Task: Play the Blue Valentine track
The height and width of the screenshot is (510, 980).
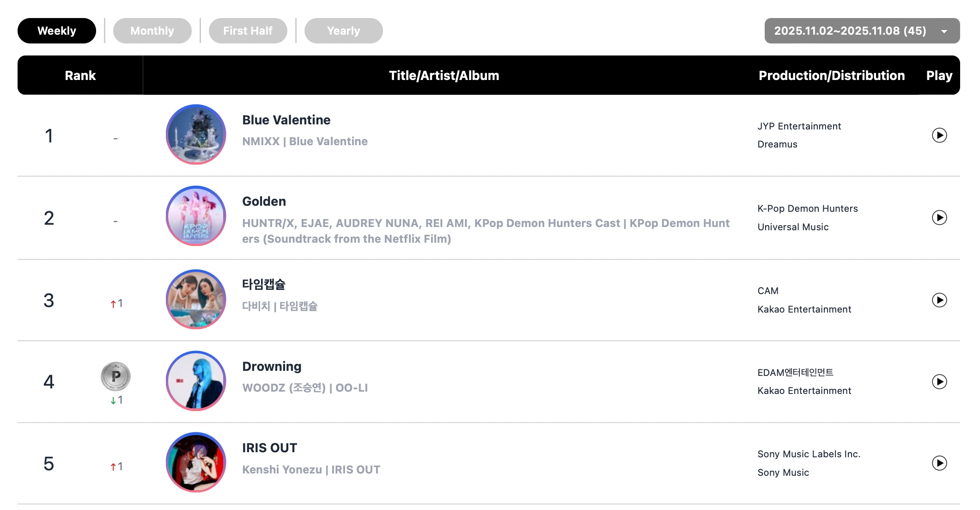Action: [x=939, y=135]
